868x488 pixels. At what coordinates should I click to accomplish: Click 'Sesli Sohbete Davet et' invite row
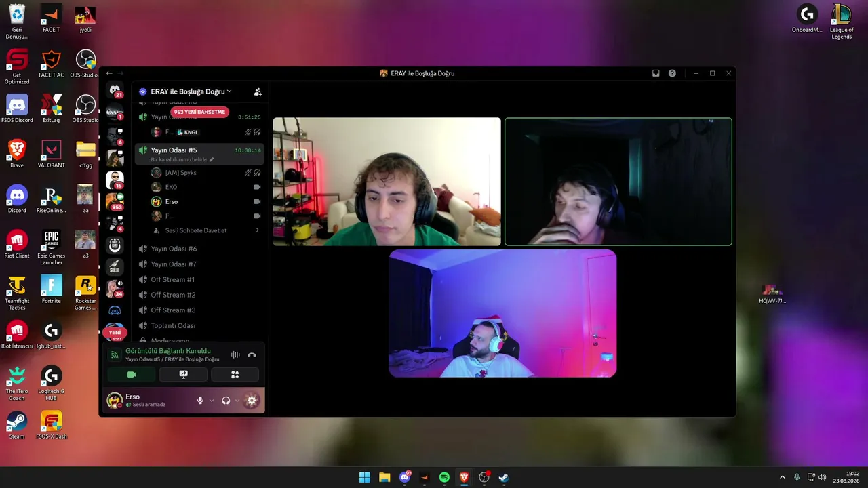coord(206,230)
